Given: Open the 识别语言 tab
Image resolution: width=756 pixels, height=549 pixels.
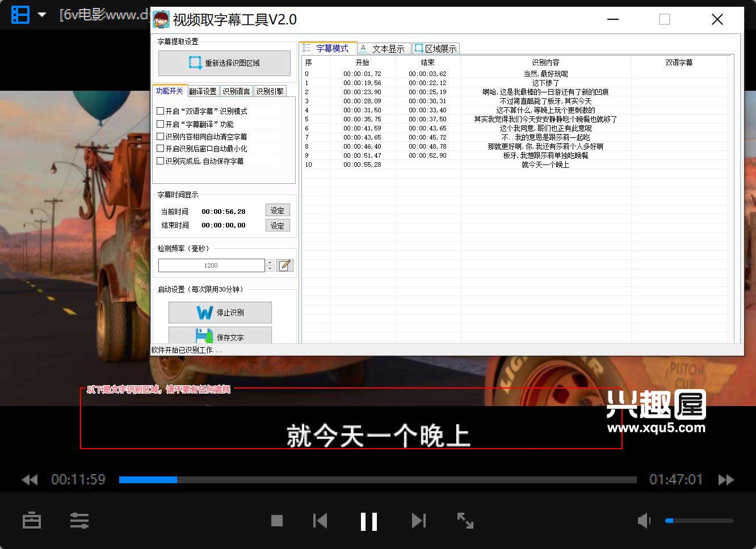Looking at the screenshot, I should [x=236, y=91].
